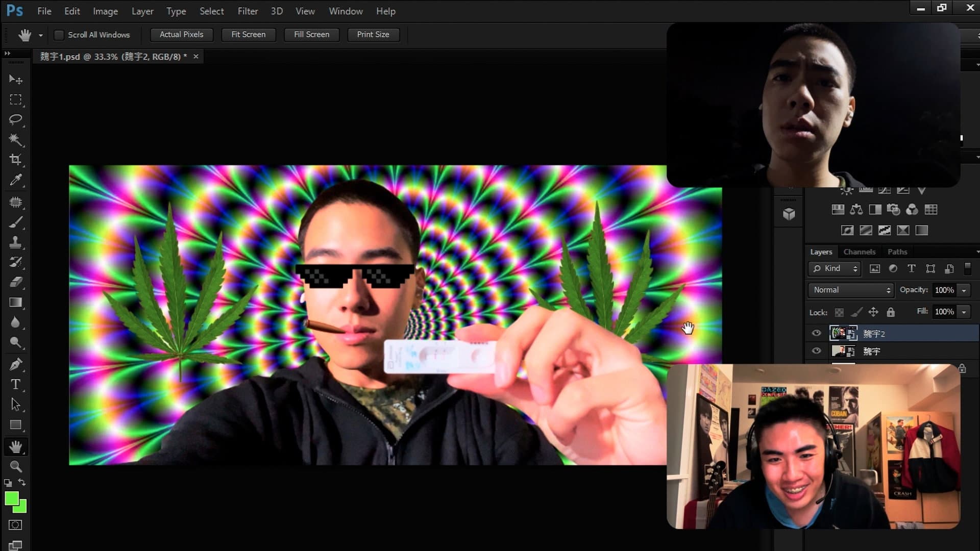
Task: Hide the 魏宇2 layer visibility
Action: pos(816,333)
